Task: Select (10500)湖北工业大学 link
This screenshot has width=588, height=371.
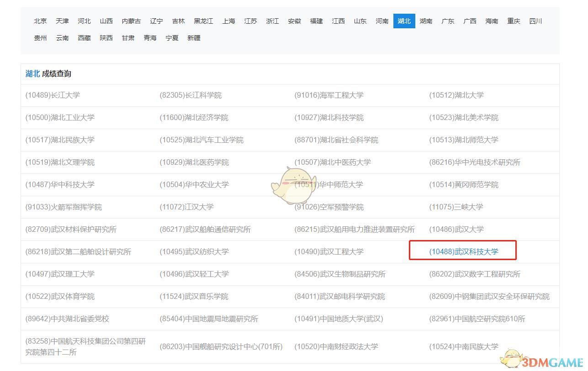Action: [x=60, y=118]
